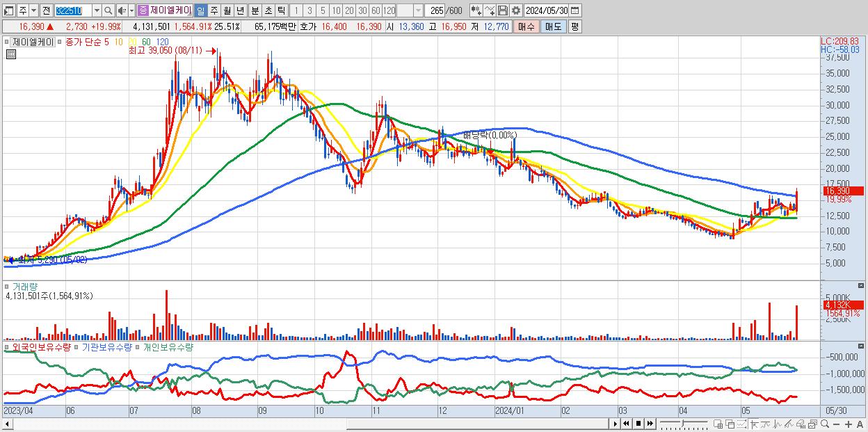This screenshot has width=868, height=432.
Task: Toggle the 개인보유수량 legend marker
Action: click(138, 346)
